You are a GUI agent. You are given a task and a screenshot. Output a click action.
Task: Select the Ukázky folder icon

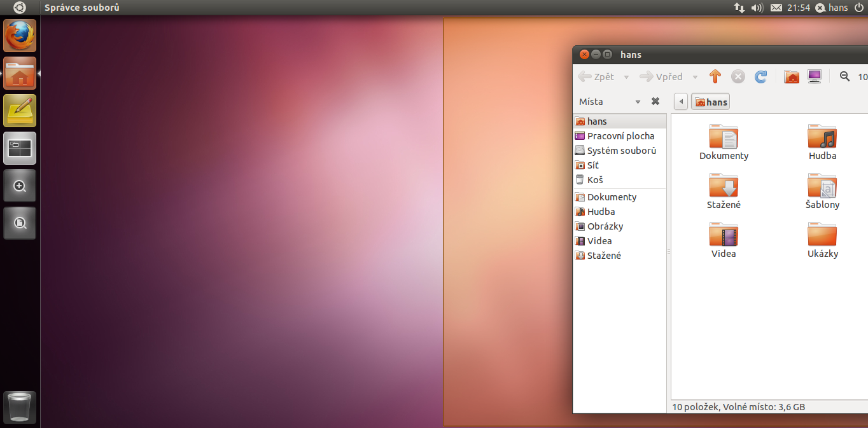click(x=822, y=234)
